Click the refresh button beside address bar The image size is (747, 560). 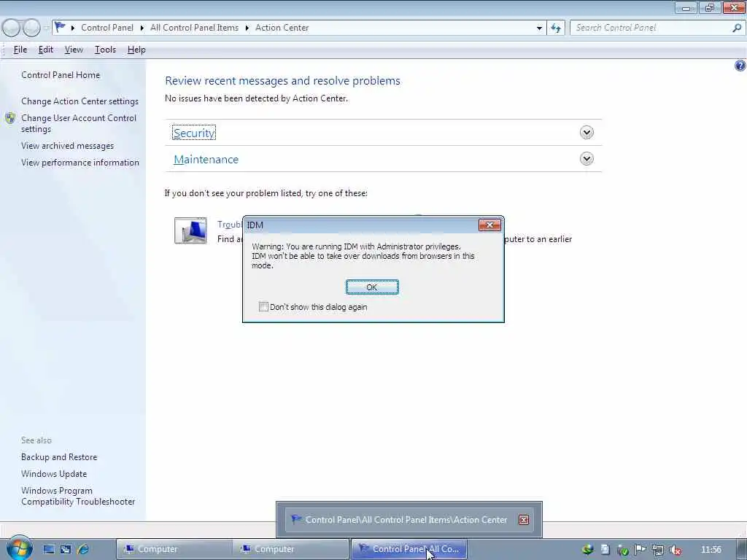point(555,28)
